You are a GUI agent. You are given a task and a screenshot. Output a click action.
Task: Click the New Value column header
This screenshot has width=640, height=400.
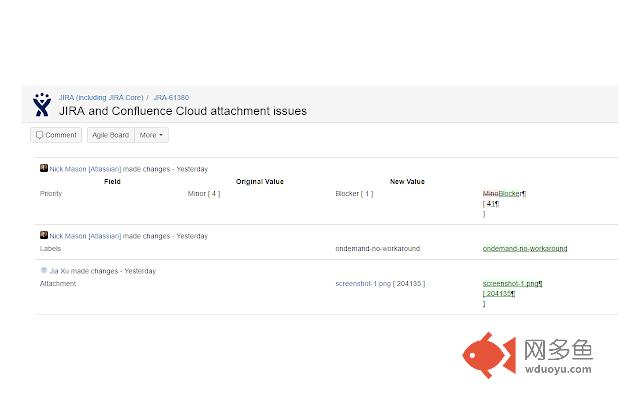coord(407,182)
